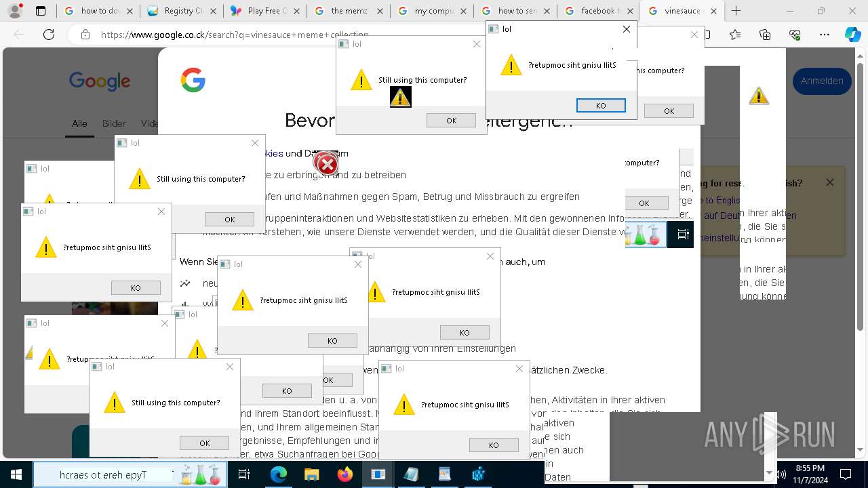This screenshot has width=868, height=488.
Task: Click the taskbar search box with reversed text
Action: (x=130, y=474)
